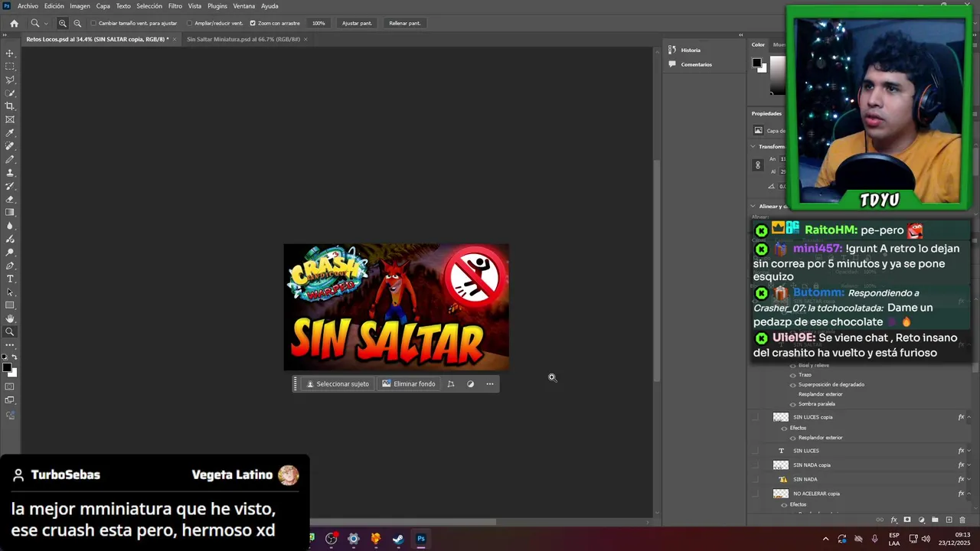Select the Move tool

[x=10, y=54]
